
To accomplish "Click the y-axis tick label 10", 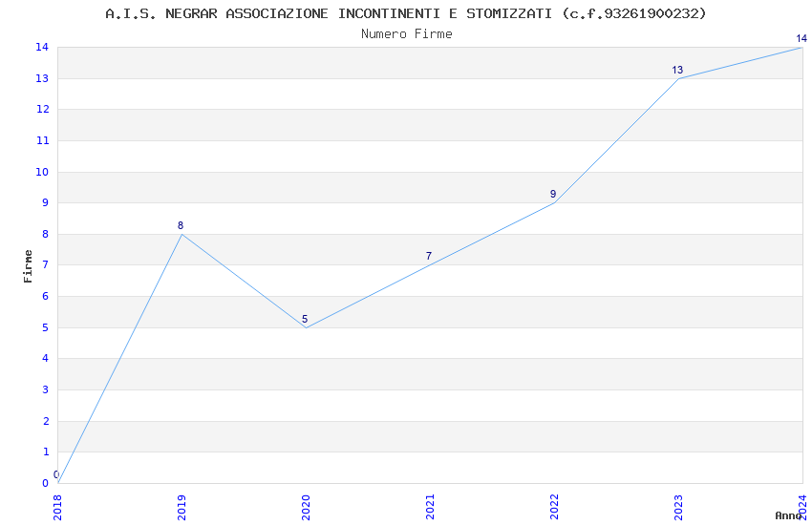I will point(42,172).
